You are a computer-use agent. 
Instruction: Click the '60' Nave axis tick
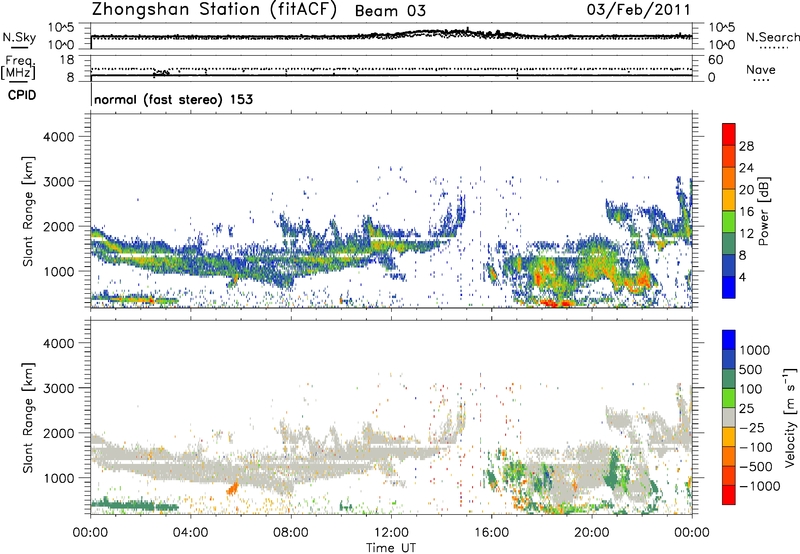tap(715, 60)
